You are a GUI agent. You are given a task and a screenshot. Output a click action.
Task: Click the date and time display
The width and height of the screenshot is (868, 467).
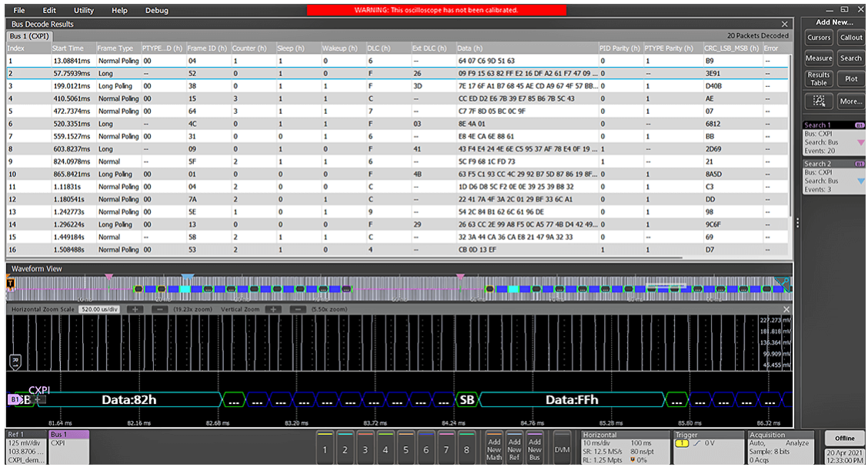click(x=844, y=456)
